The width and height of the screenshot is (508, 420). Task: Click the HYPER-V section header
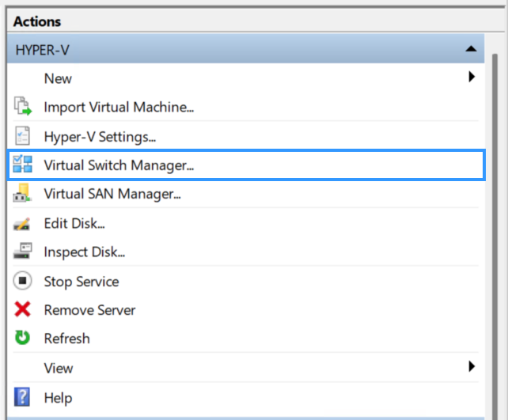246,49
